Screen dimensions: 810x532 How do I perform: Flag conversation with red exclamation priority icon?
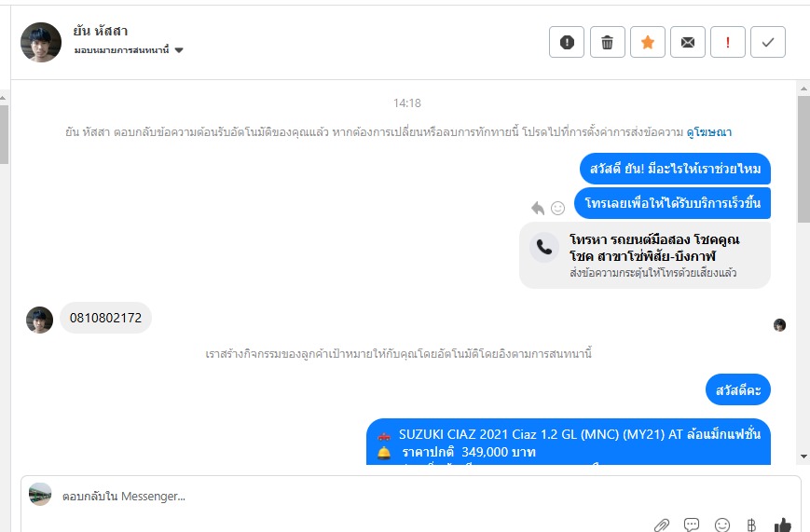pyautogui.click(x=728, y=42)
